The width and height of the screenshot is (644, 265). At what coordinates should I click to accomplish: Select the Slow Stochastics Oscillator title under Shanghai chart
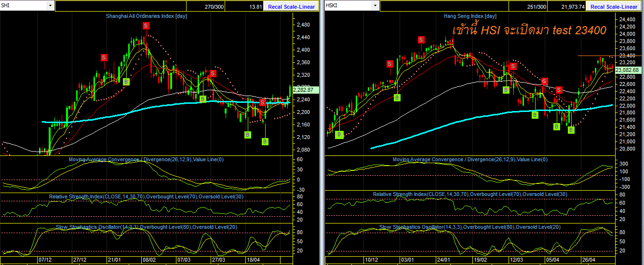[x=147, y=227]
